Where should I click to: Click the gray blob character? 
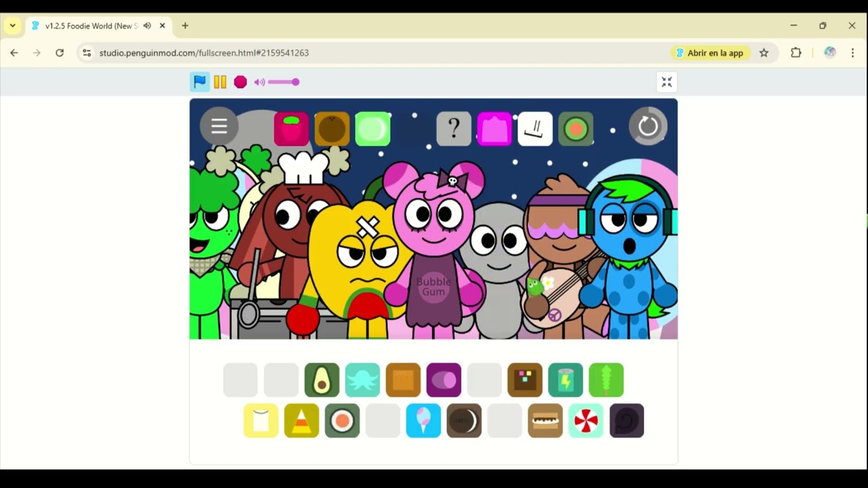tap(500, 271)
